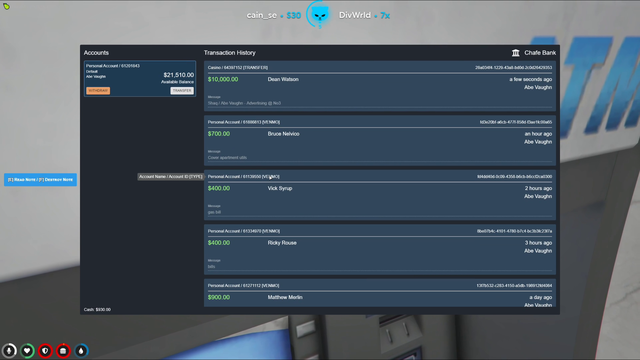Click the small green tag icon in corner
Screen dimensions: 640x360
tap(7, 6)
